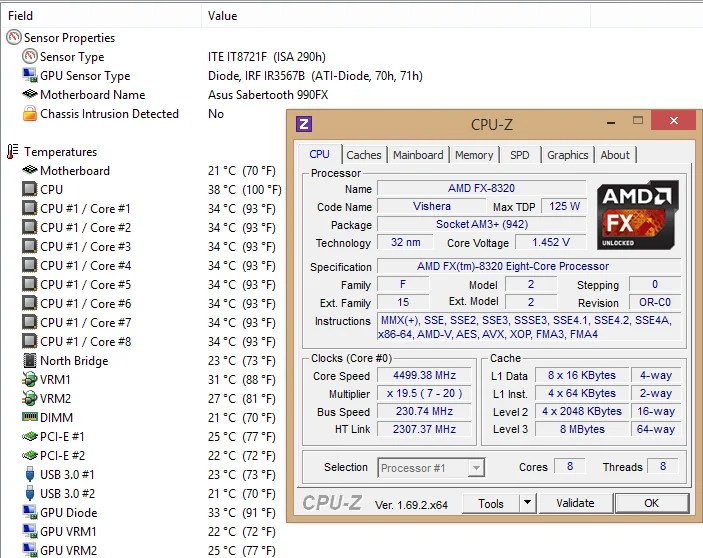Open the Mainboard tab
The height and width of the screenshot is (558, 703).
coord(418,155)
